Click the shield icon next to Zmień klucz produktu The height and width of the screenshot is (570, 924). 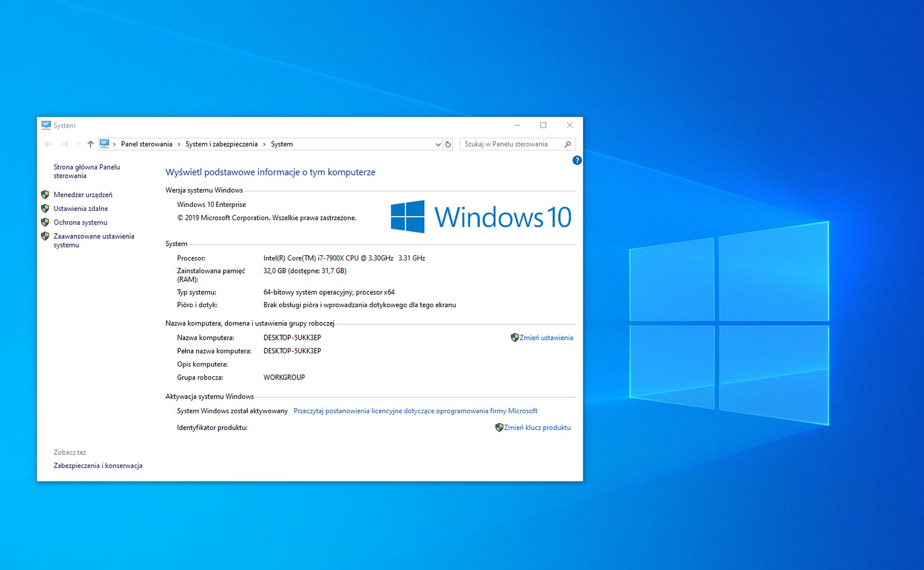(x=499, y=427)
